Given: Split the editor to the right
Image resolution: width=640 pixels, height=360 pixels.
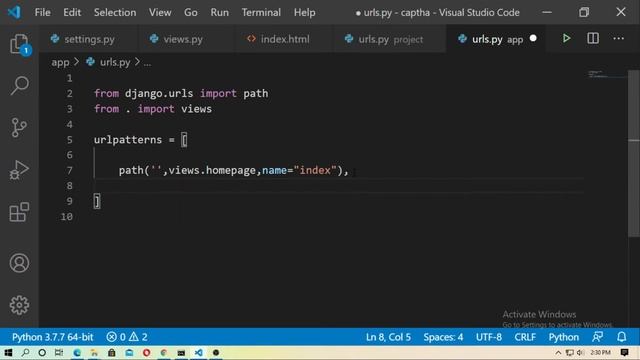Looking at the screenshot, I should (593, 38).
